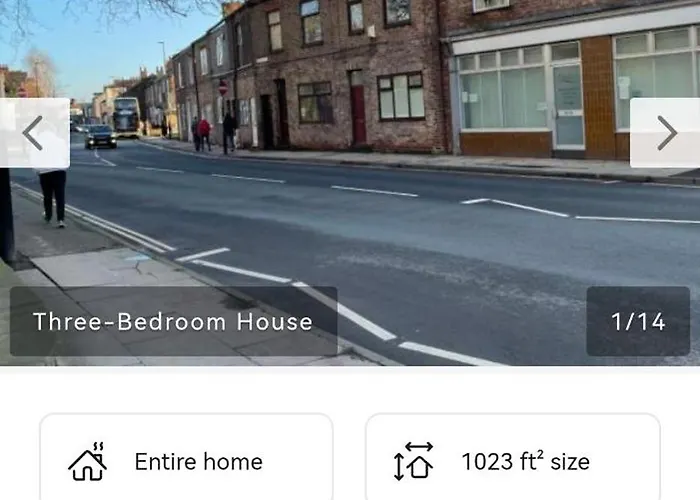The width and height of the screenshot is (700, 500).
Task: Go to the previous photo with left chevron
Action: pyautogui.click(x=34, y=133)
